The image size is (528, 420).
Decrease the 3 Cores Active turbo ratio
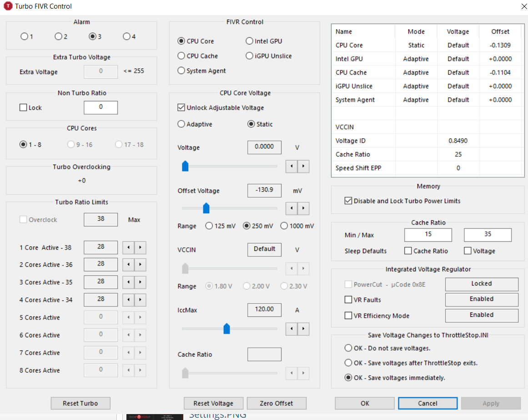click(128, 282)
